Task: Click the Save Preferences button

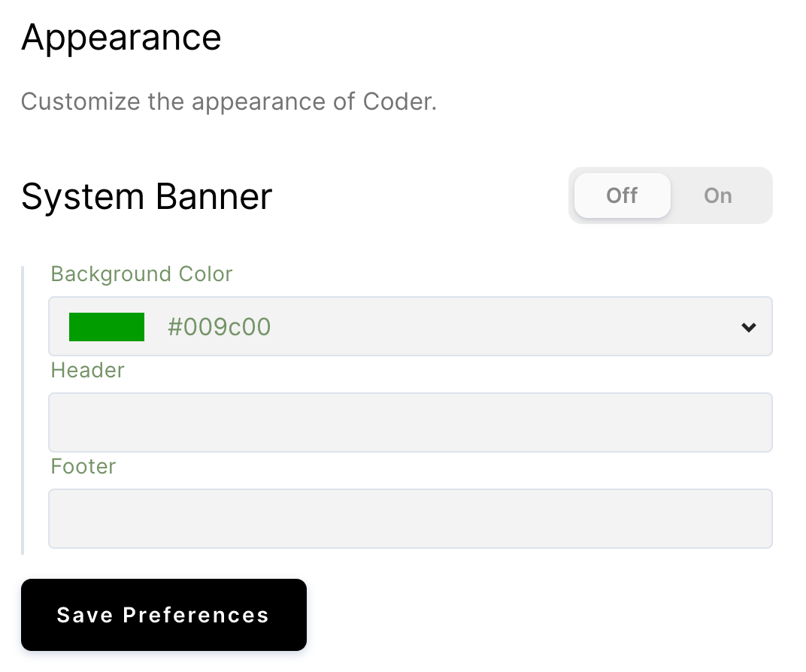Action: click(163, 615)
